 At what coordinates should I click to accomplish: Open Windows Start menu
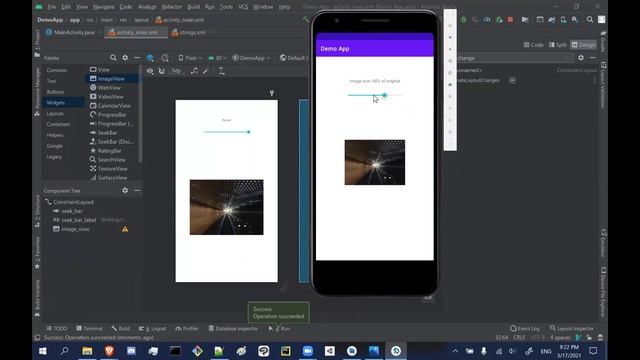pyautogui.click(x=42, y=351)
